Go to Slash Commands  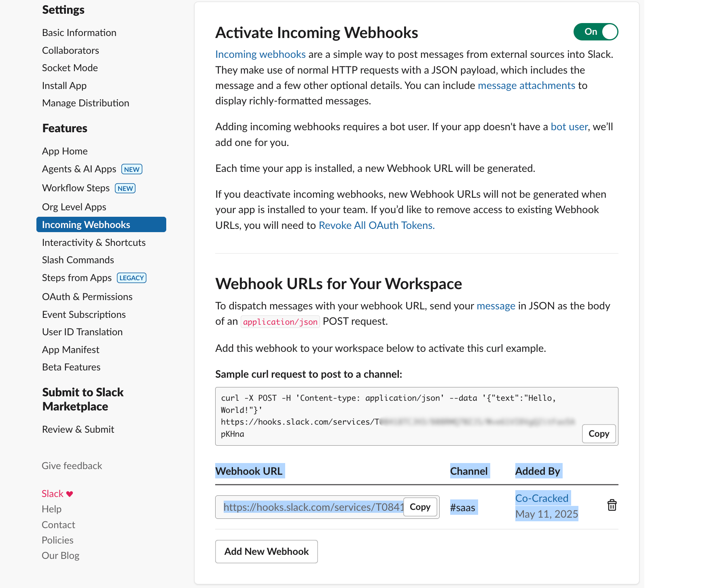78,260
